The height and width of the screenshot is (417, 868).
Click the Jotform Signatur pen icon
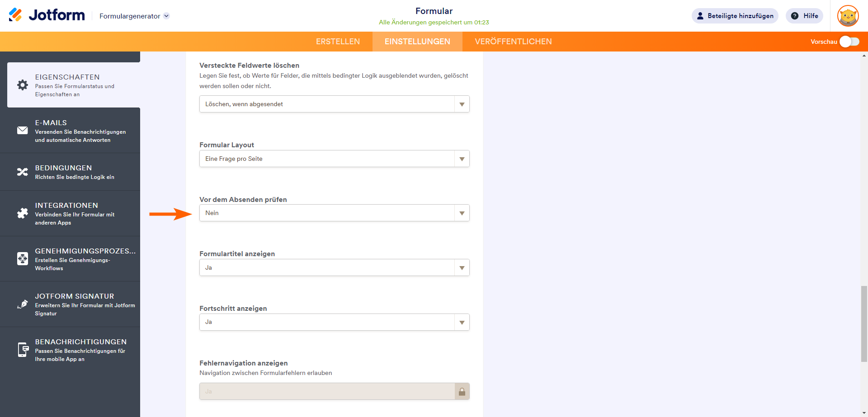23,304
